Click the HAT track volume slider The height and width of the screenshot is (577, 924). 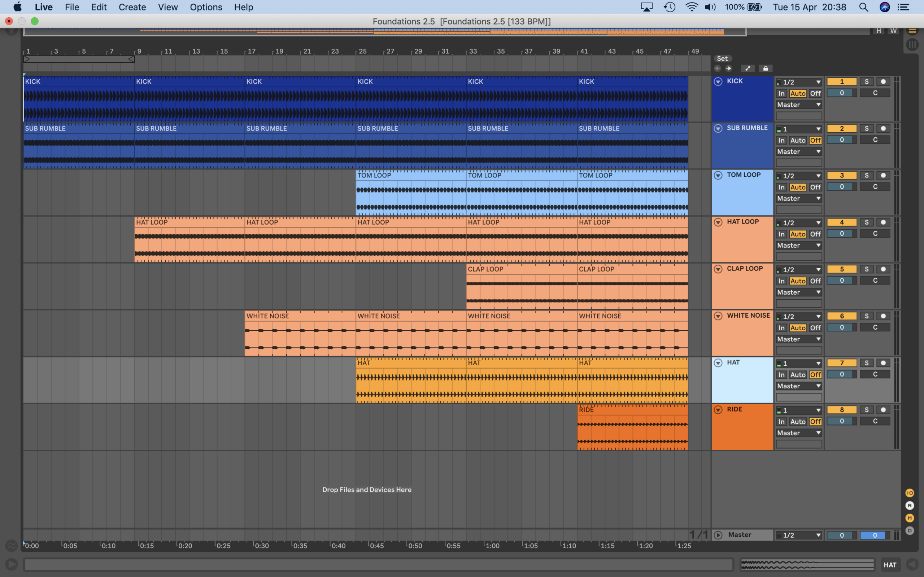[842, 374]
